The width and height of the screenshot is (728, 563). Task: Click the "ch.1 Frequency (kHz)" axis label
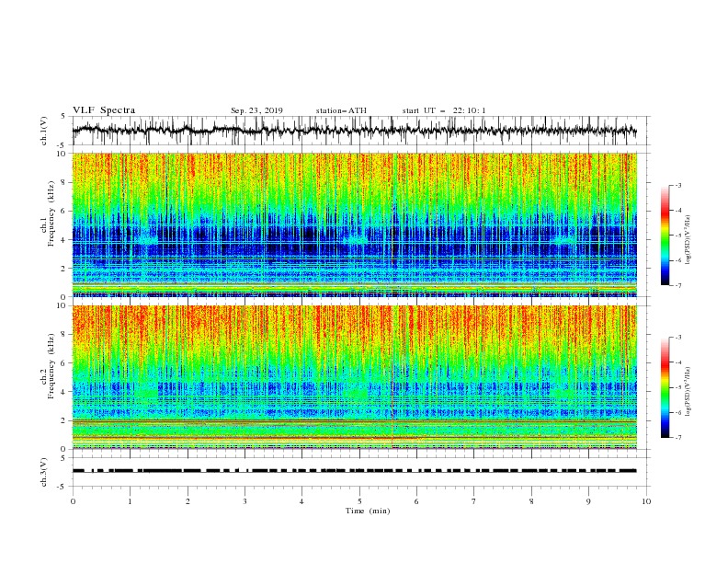(48, 213)
